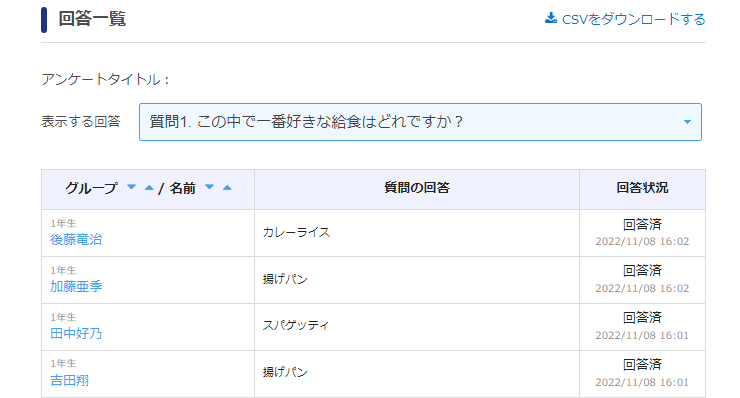Select the カレーライス answer cell
The height and width of the screenshot is (398, 740).
[x=417, y=233]
